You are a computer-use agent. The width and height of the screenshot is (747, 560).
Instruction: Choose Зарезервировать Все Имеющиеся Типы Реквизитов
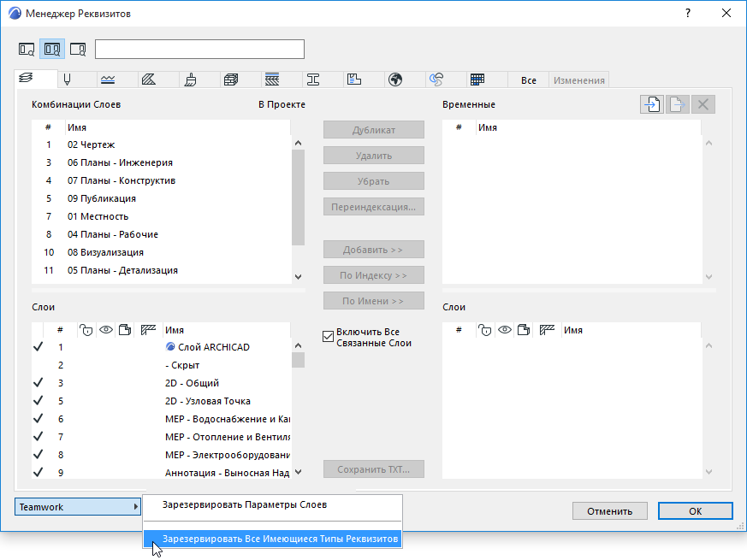[x=272, y=539]
